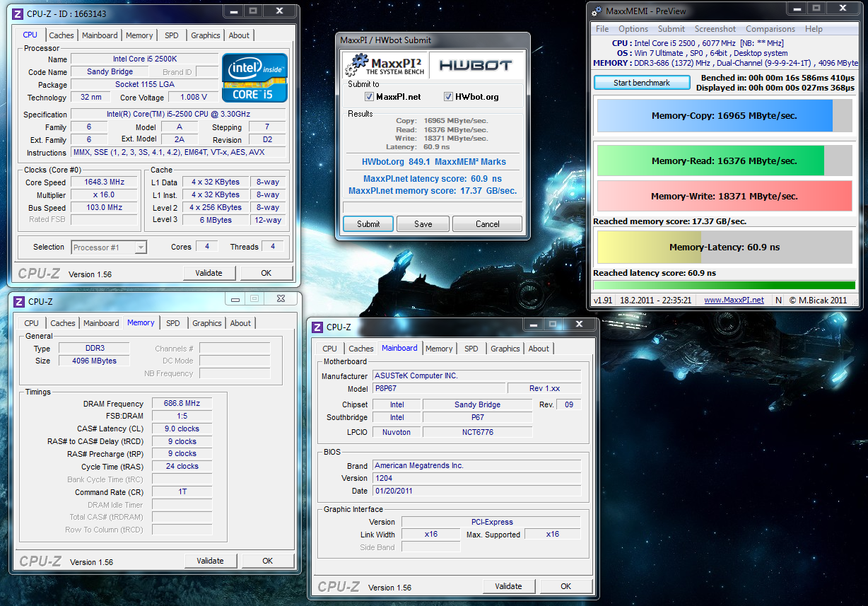Click the BIOS date 01/20/2011 field
Viewport: 868px width, 606px height.
476,491
